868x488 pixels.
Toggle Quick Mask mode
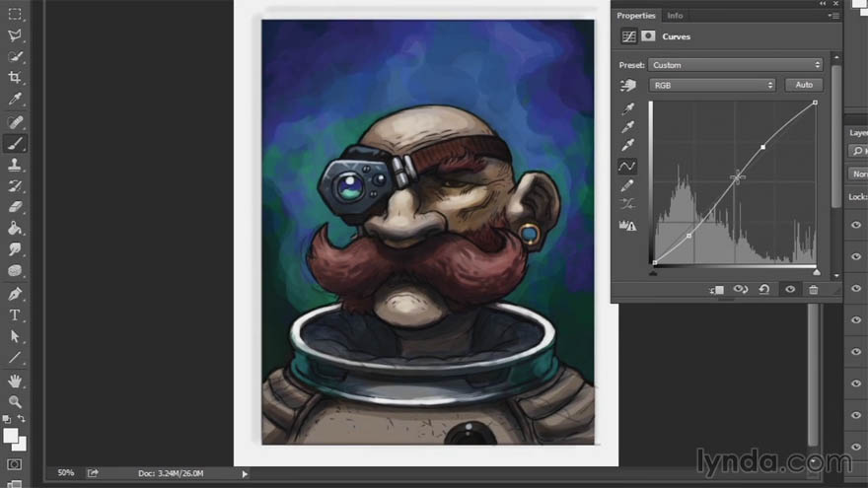coord(15,464)
